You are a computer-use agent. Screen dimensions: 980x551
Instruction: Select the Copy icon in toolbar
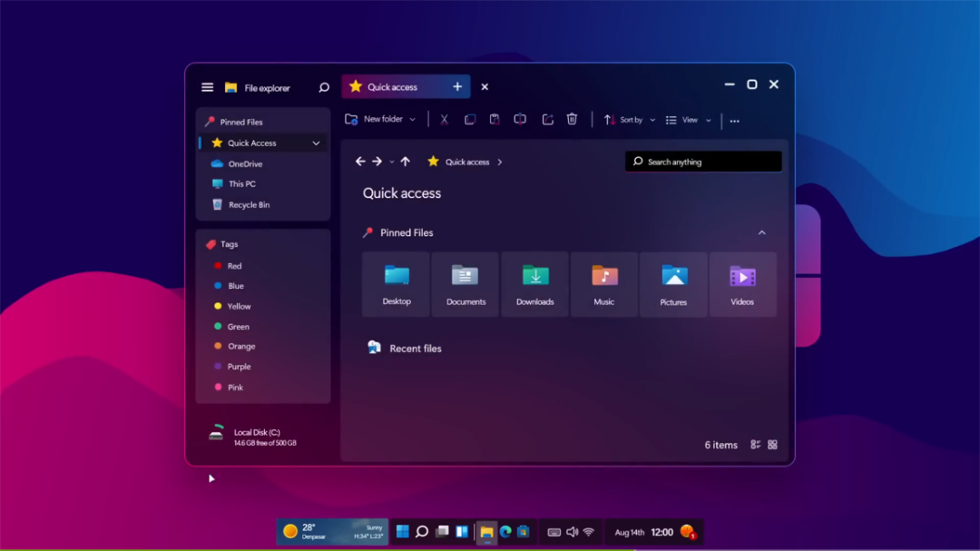pyautogui.click(x=470, y=120)
